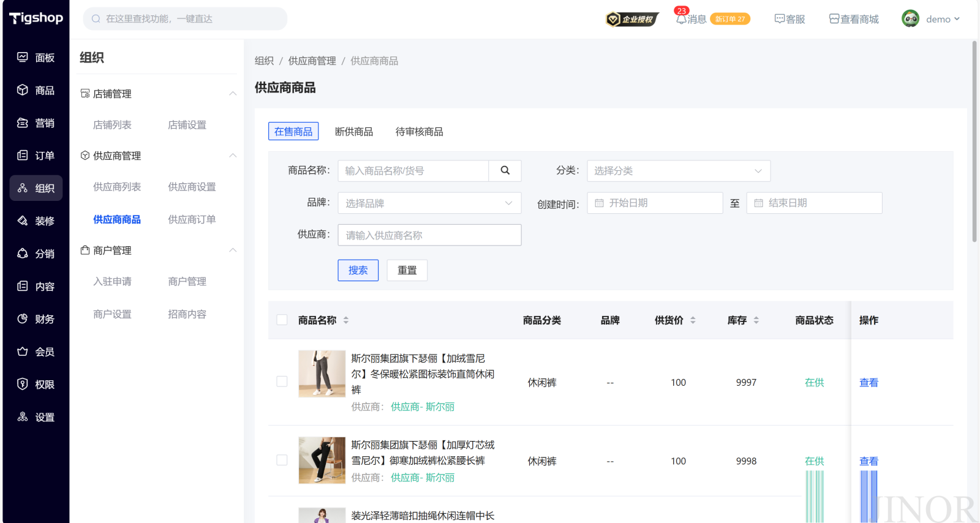980x523 pixels.
Task: Focus the 输入商品名称/货号 input
Action: 413,171
